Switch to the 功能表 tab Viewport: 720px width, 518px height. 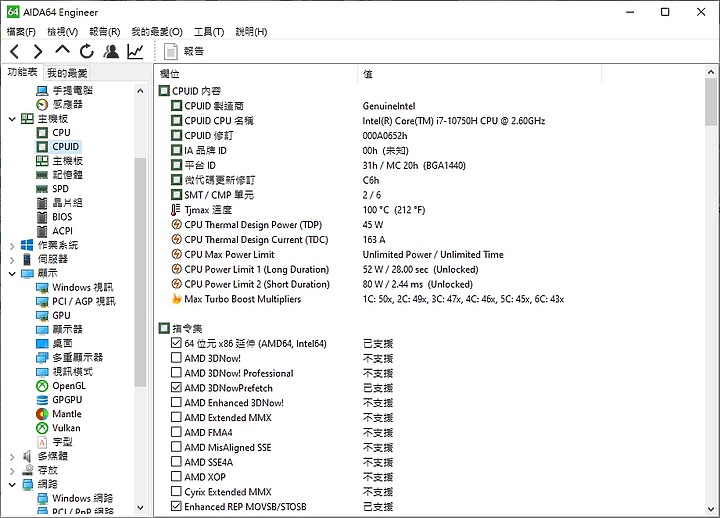(22, 72)
